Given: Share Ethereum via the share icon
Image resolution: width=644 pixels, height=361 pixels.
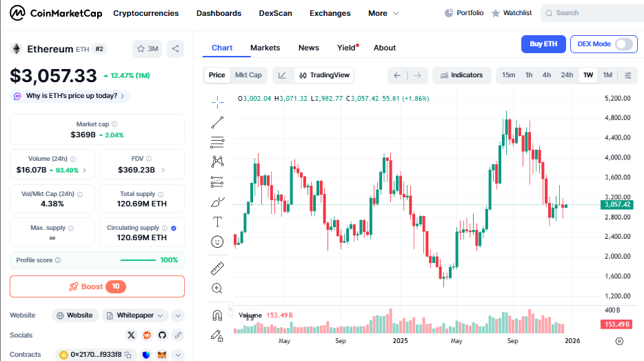Looking at the screenshot, I should [x=175, y=49].
